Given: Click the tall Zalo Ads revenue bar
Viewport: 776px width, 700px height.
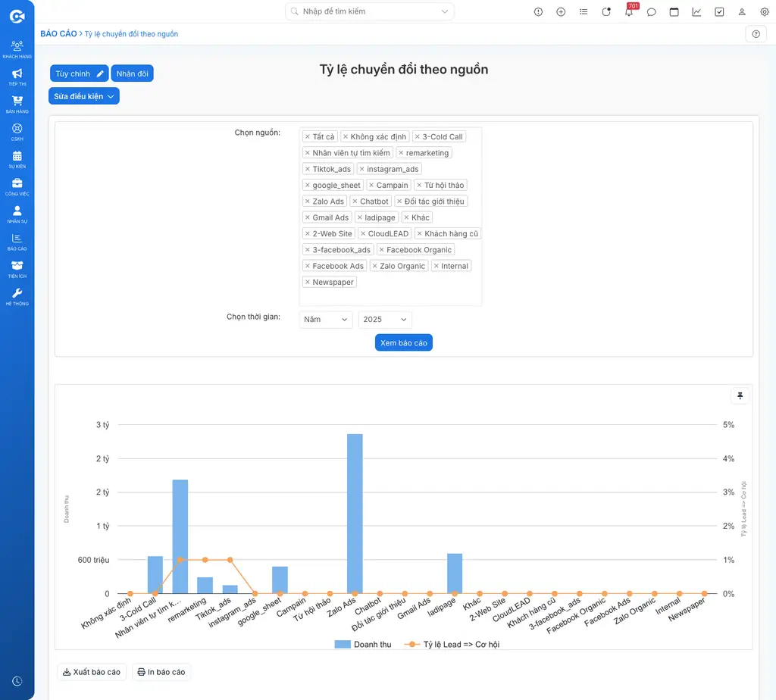Looking at the screenshot, I should coord(355,514).
